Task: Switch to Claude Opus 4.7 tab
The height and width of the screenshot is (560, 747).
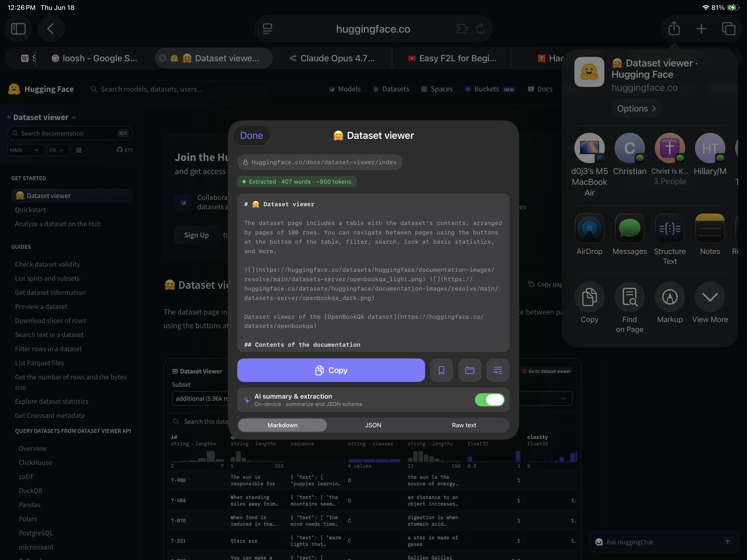Action: [x=332, y=58]
